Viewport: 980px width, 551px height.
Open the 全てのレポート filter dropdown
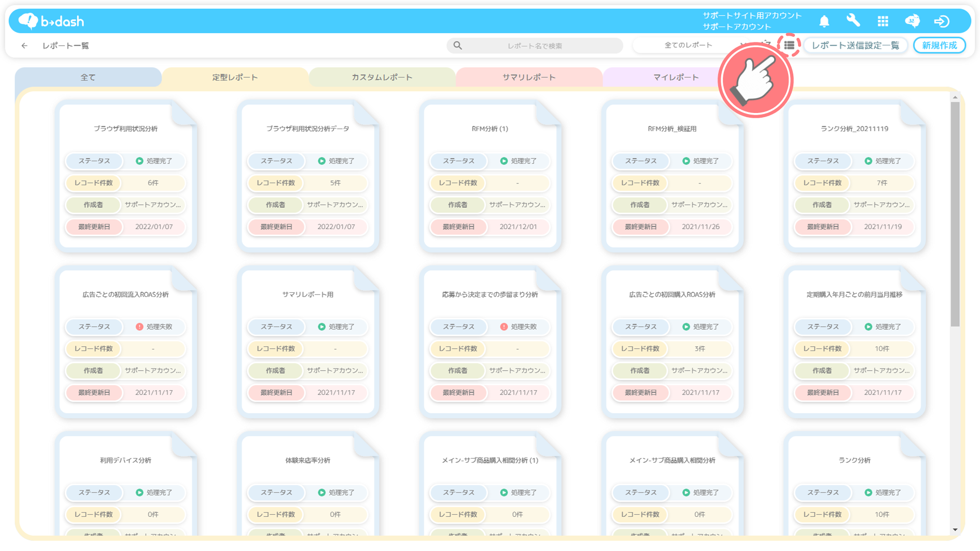[x=692, y=46]
